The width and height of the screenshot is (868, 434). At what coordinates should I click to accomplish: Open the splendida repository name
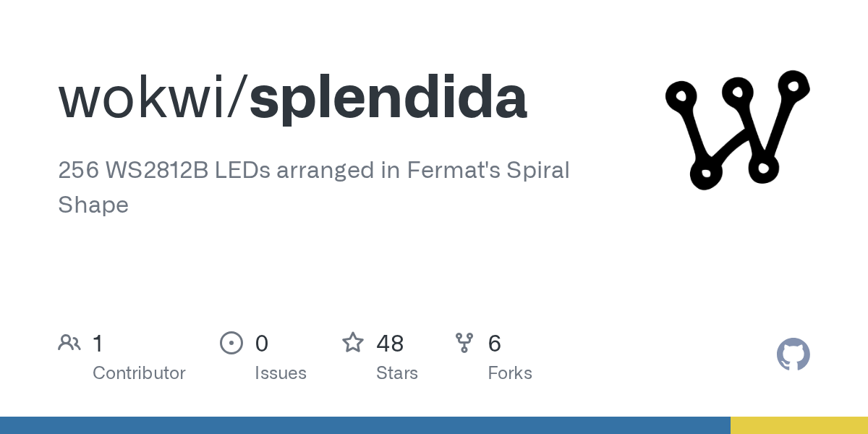coord(388,98)
